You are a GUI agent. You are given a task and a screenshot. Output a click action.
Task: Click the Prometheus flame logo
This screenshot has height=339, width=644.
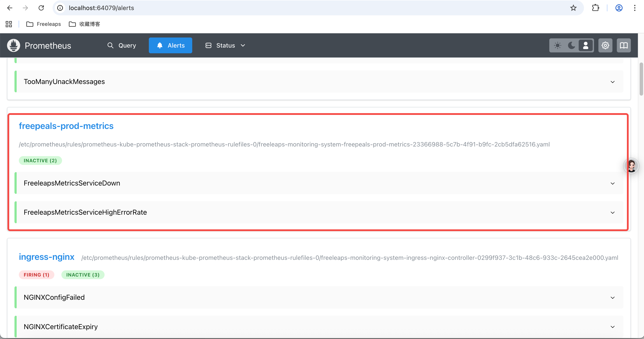pos(14,46)
